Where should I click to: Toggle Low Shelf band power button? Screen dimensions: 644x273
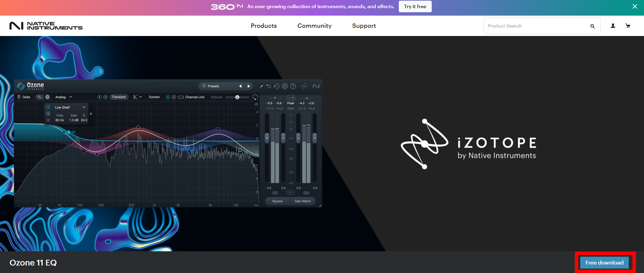coord(48,107)
